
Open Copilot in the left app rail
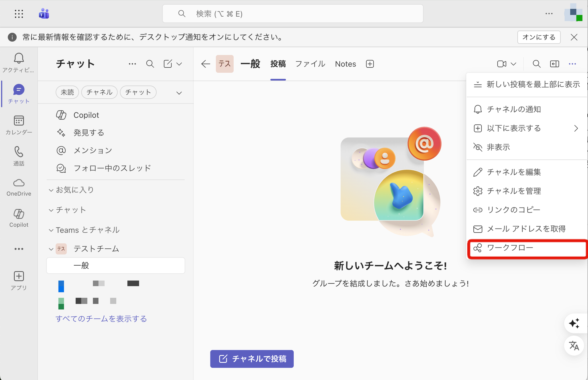(19, 214)
